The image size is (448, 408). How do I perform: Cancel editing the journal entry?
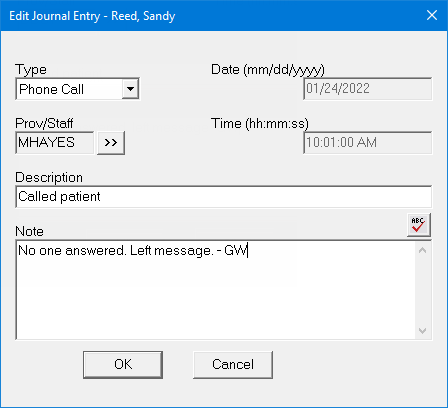click(233, 365)
